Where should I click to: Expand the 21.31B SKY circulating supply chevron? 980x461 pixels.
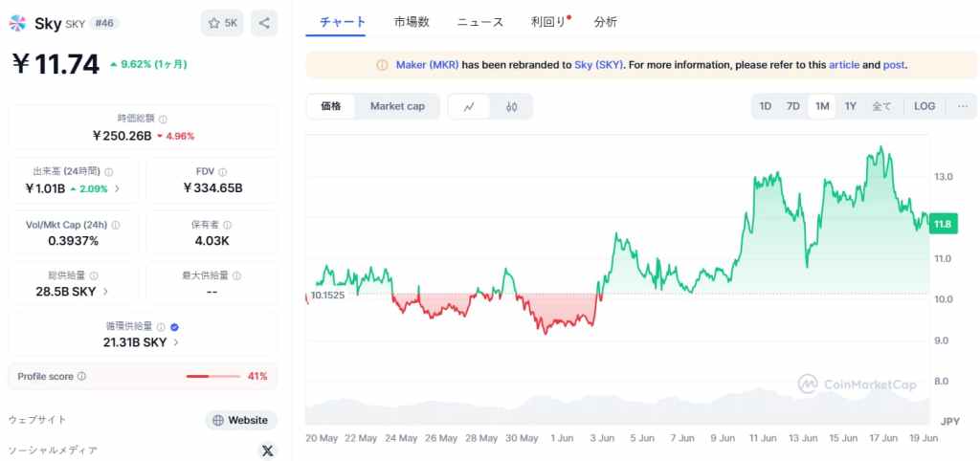point(176,342)
